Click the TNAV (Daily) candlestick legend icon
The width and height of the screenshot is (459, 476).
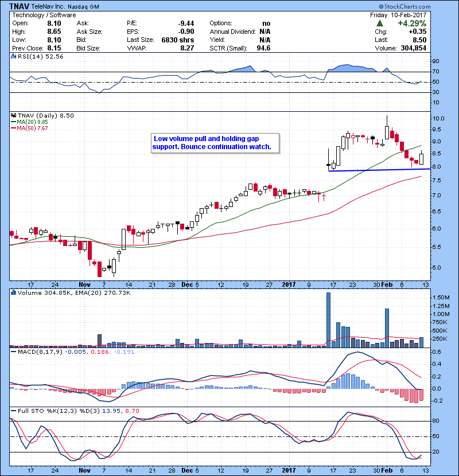point(13,115)
